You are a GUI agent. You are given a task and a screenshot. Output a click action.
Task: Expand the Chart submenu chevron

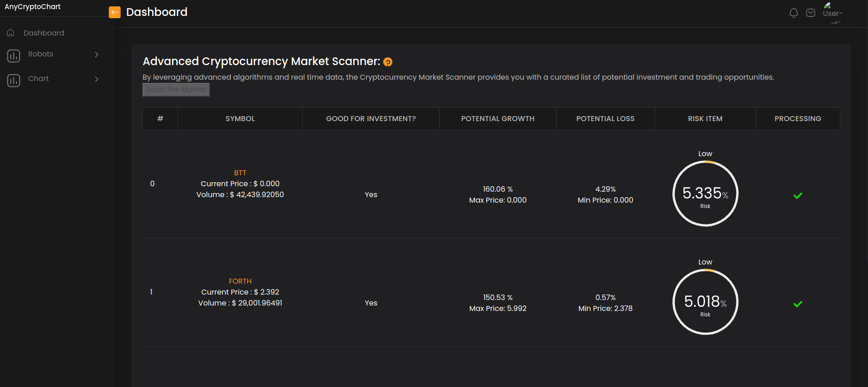point(96,79)
